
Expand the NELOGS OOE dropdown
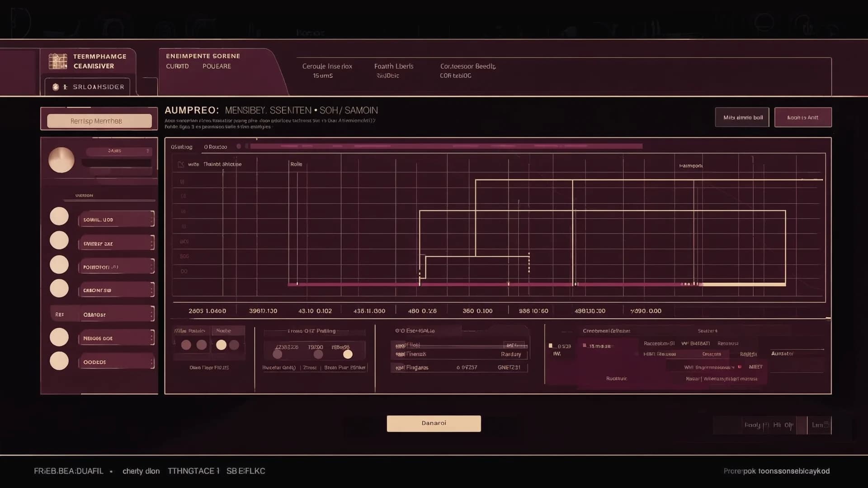click(117, 338)
